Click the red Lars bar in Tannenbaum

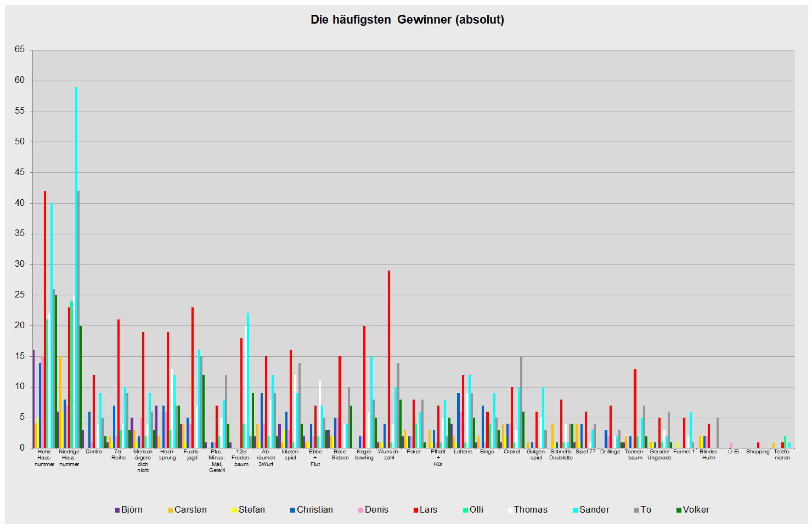(635, 408)
